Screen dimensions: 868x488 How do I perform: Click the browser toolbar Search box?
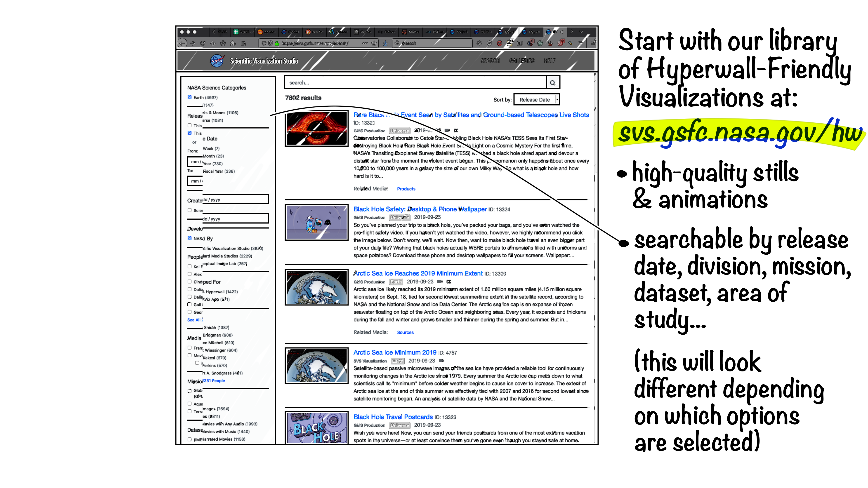click(x=432, y=43)
